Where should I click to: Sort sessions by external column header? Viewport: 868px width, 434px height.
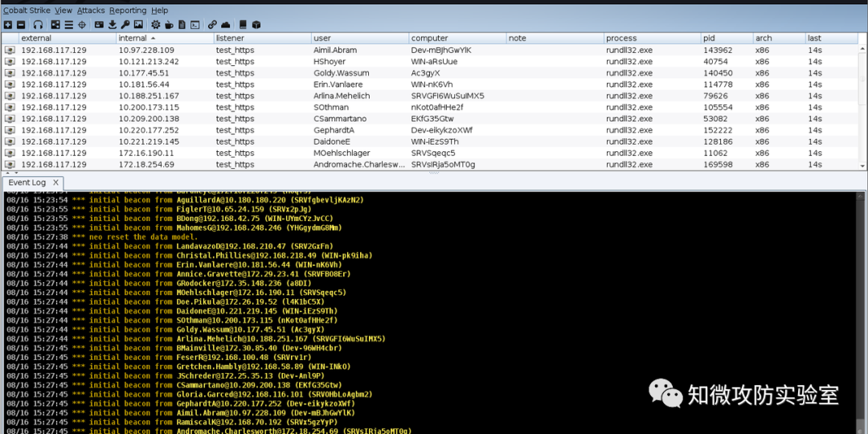click(68, 39)
